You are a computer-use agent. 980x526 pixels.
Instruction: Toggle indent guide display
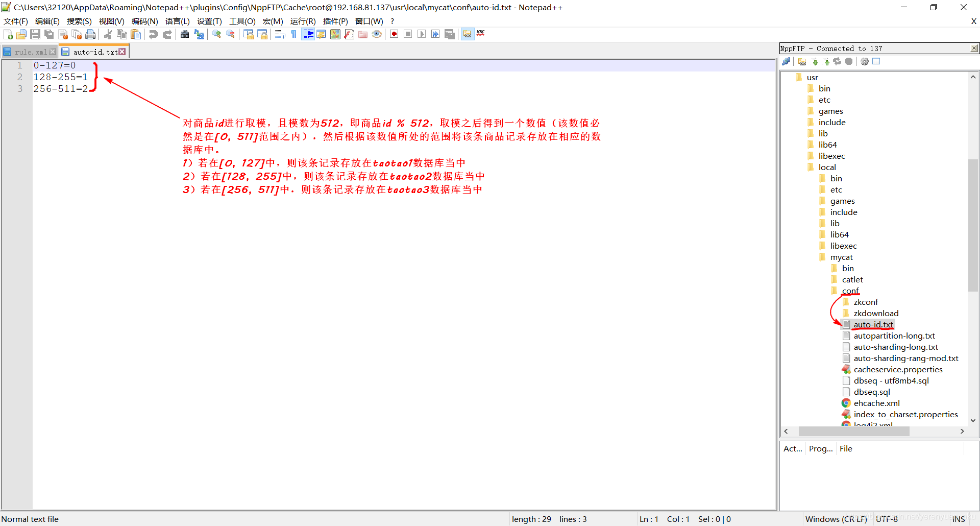308,34
